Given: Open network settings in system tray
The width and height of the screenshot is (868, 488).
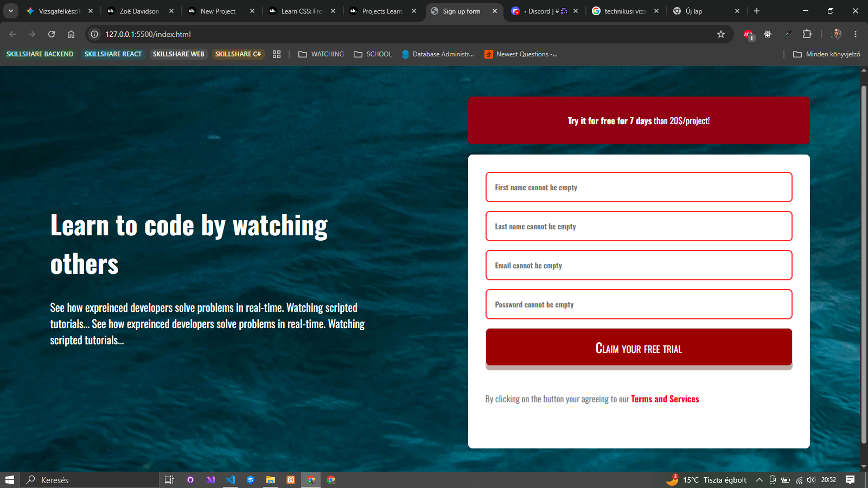Looking at the screenshot, I should click(x=799, y=480).
